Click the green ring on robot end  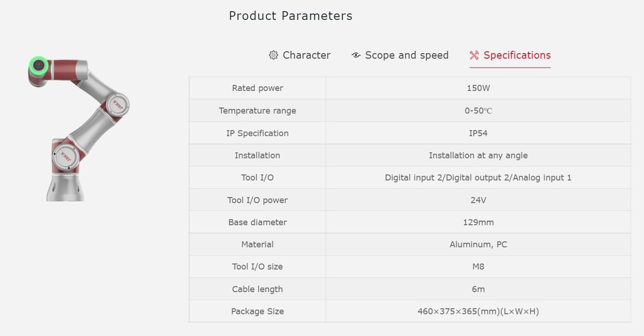(x=38, y=65)
